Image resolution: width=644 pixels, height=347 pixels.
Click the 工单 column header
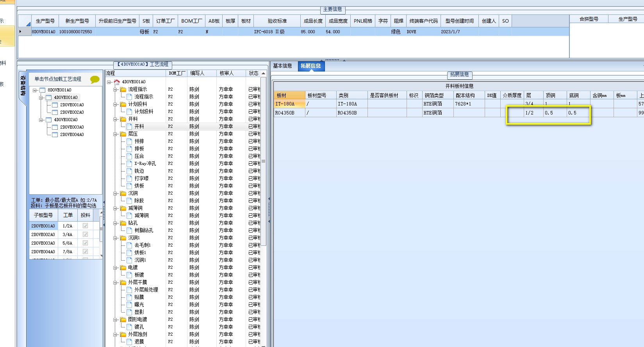pos(68,215)
